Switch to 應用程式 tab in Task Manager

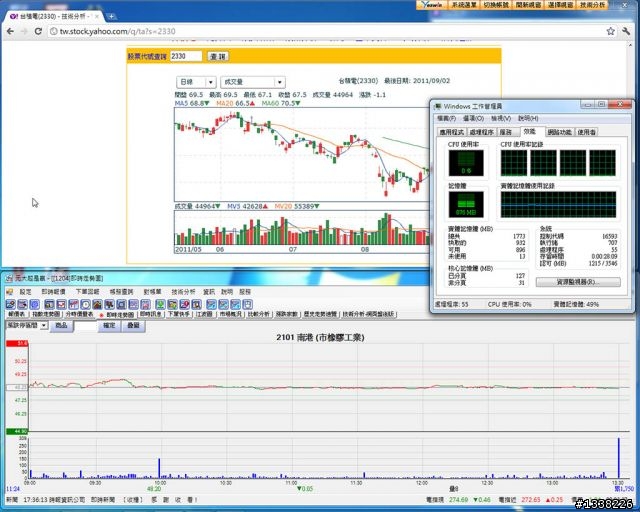[452, 132]
